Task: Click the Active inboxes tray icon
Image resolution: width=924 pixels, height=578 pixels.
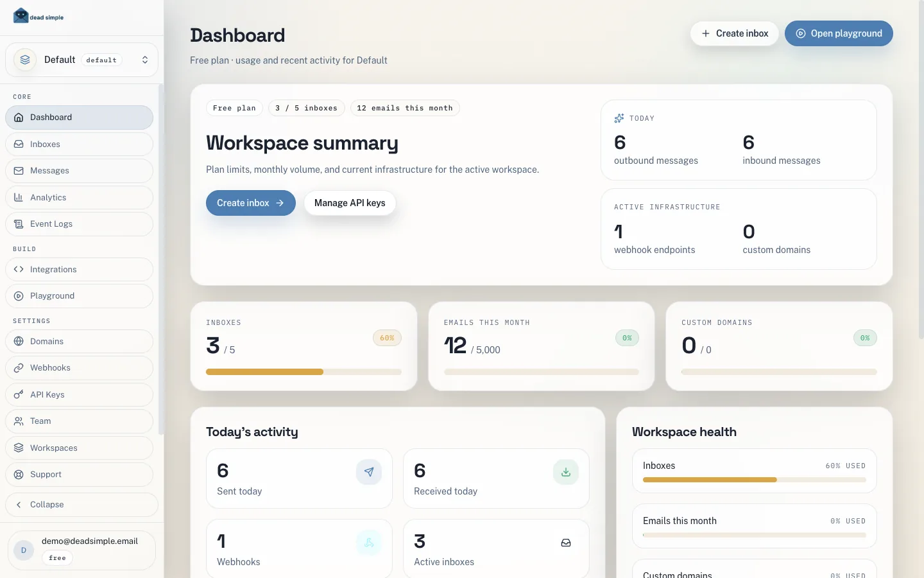Action: 566,543
